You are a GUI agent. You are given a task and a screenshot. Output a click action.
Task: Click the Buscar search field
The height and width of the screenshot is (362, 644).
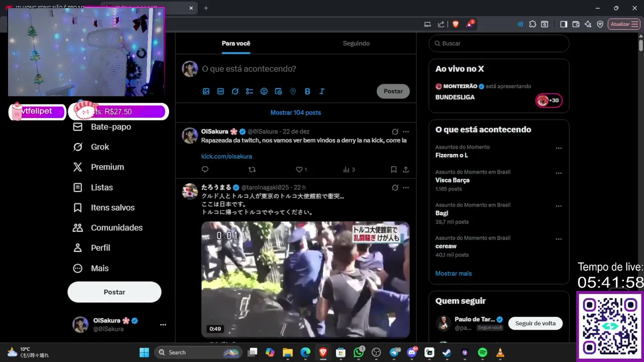coord(499,43)
